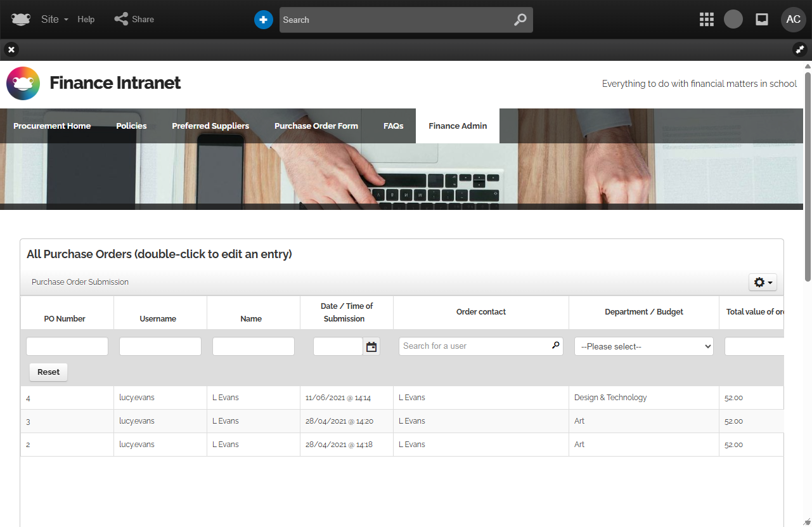
Task: Go to Preferred Suppliers tab
Action: (x=210, y=126)
